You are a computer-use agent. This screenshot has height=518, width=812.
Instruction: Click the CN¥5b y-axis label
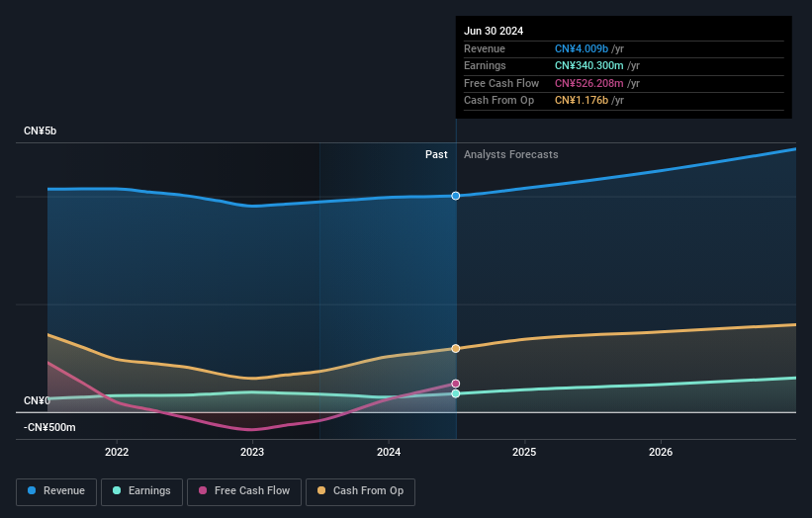[40, 130]
